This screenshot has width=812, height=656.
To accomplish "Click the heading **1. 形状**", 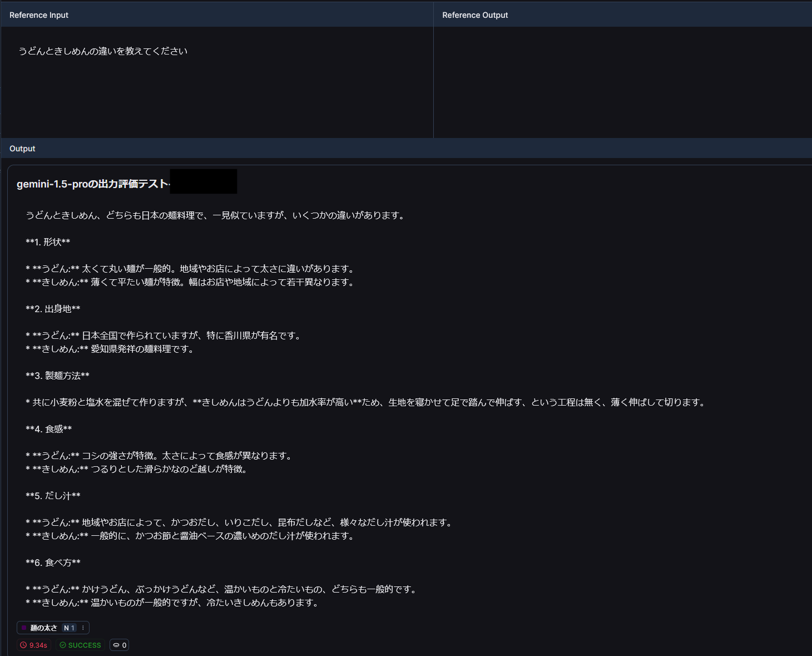I will pos(48,242).
